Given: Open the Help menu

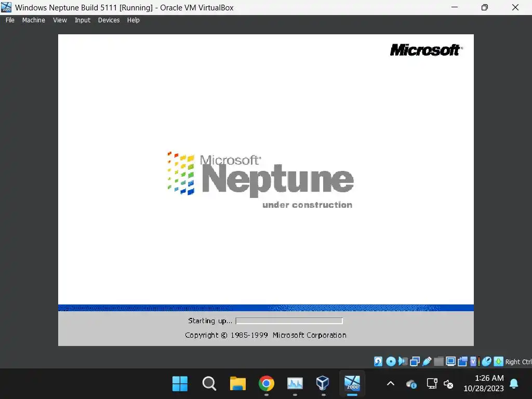Looking at the screenshot, I should pos(134,20).
